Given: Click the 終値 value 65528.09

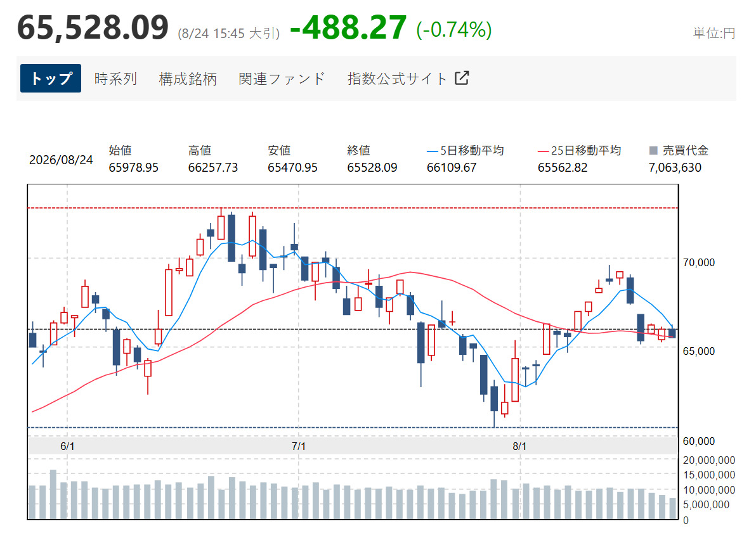Looking at the screenshot, I should [372, 168].
